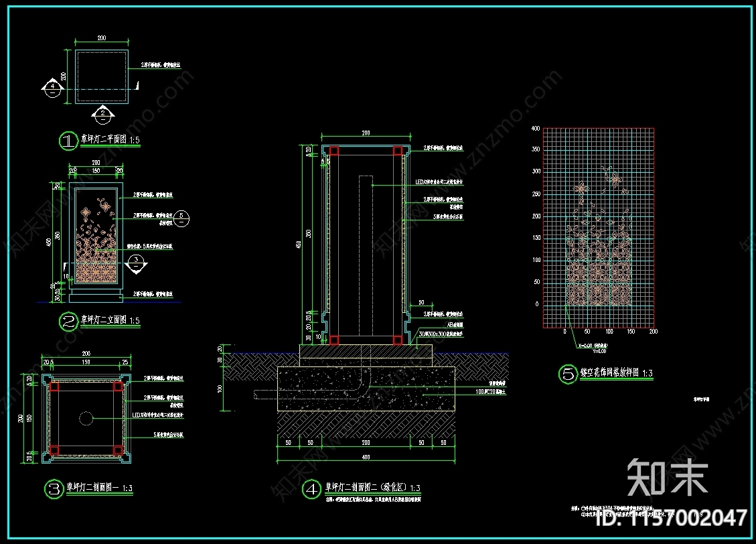The height and width of the screenshot is (544, 756).
Task: Pick the numbered circle 4 beside 草坪灯二剖面图二
Action: point(311,490)
